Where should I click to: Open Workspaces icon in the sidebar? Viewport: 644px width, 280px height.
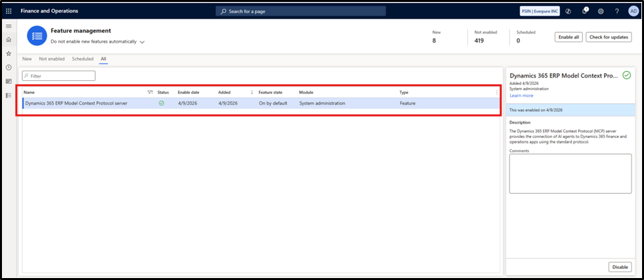coord(9,81)
